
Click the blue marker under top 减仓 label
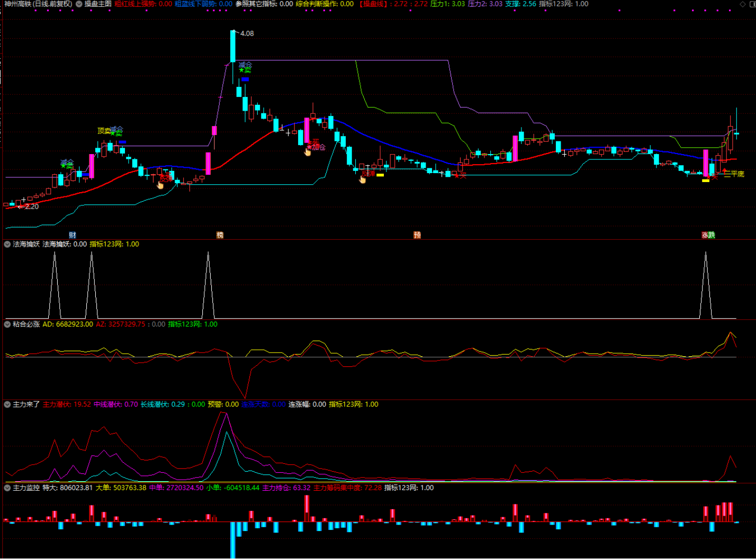point(245,79)
